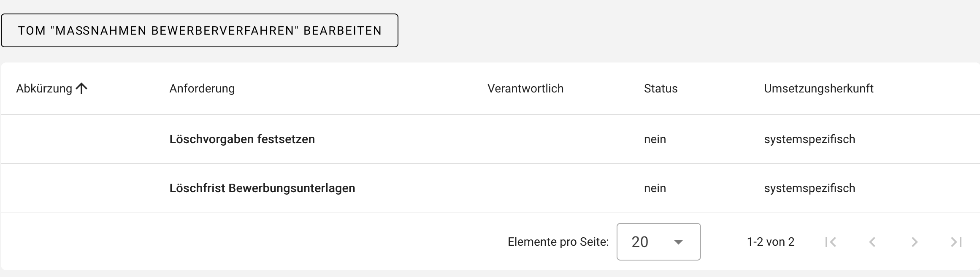Open the Löschvorgaben festsetzen entry
Screen dimensions: 980x277
[242, 139]
